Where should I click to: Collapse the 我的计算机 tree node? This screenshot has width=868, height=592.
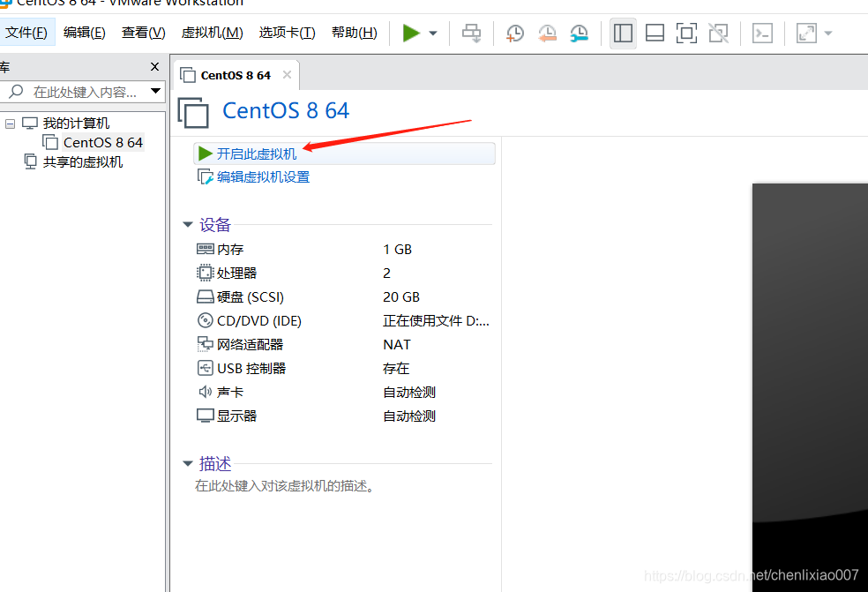(x=10, y=124)
